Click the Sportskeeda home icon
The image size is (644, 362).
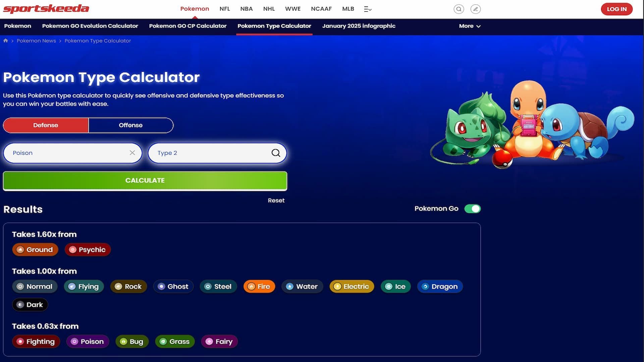(x=5, y=41)
